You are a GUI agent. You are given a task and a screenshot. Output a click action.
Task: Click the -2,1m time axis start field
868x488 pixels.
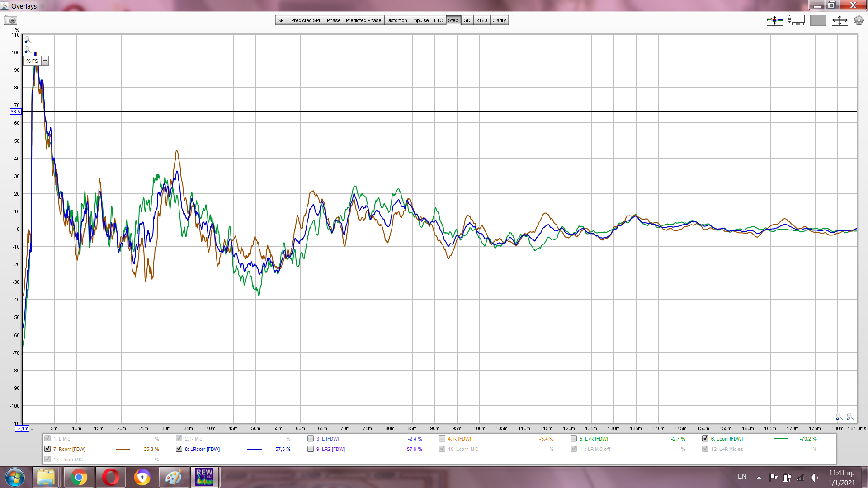tap(22, 428)
